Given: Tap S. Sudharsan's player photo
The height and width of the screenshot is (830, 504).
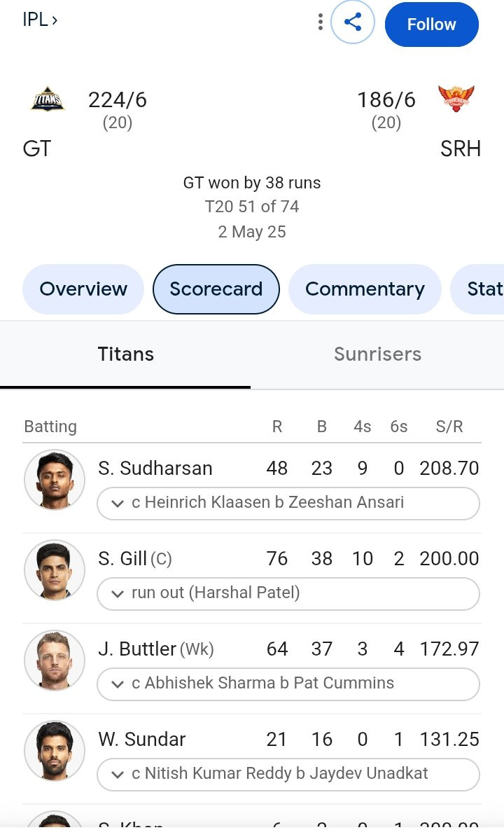Looking at the screenshot, I should [55, 480].
